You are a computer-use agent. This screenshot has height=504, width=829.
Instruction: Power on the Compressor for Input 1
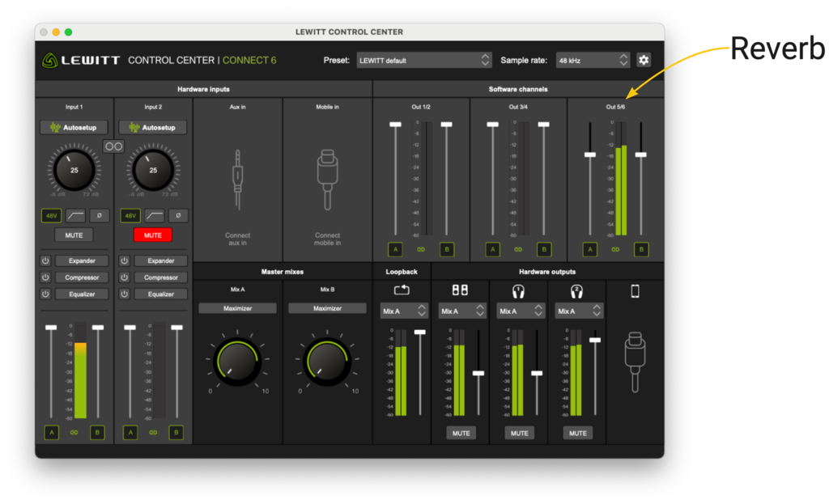click(45, 277)
